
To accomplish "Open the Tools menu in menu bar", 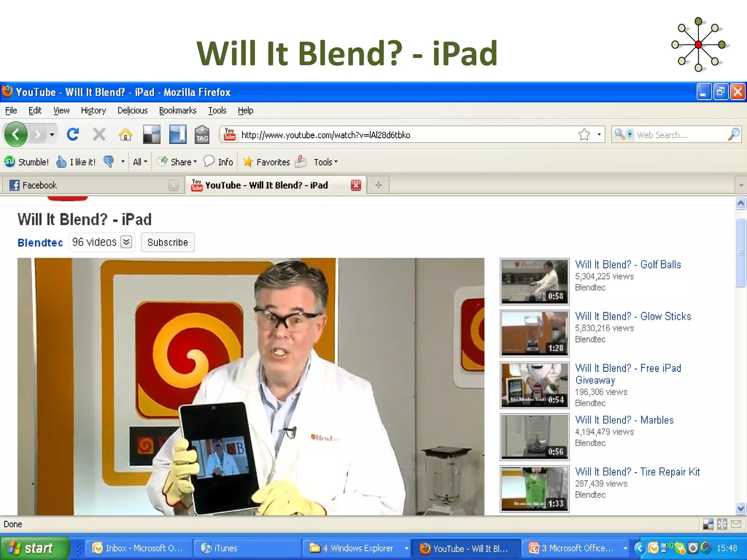I will 217,110.
